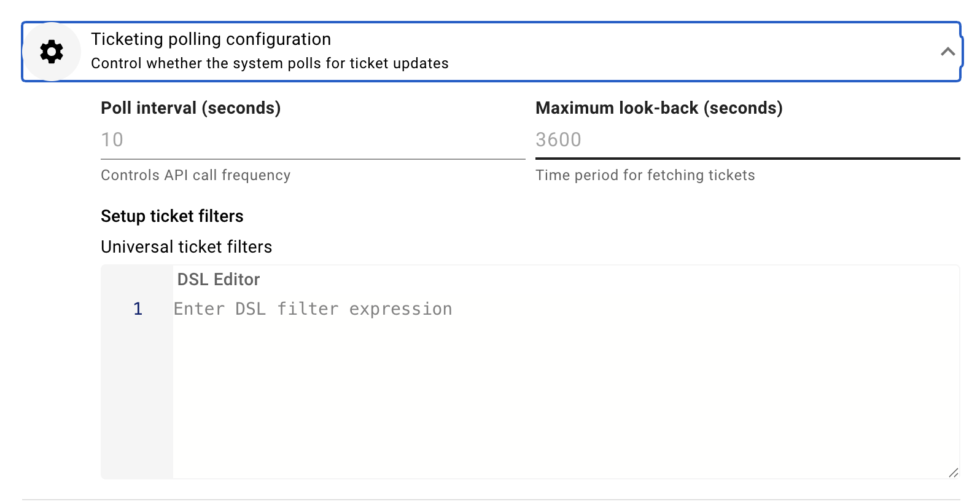
Task: Click line number 1 in the DSL editor gutter
Action: pyautogui.click(x=138, y=309)
